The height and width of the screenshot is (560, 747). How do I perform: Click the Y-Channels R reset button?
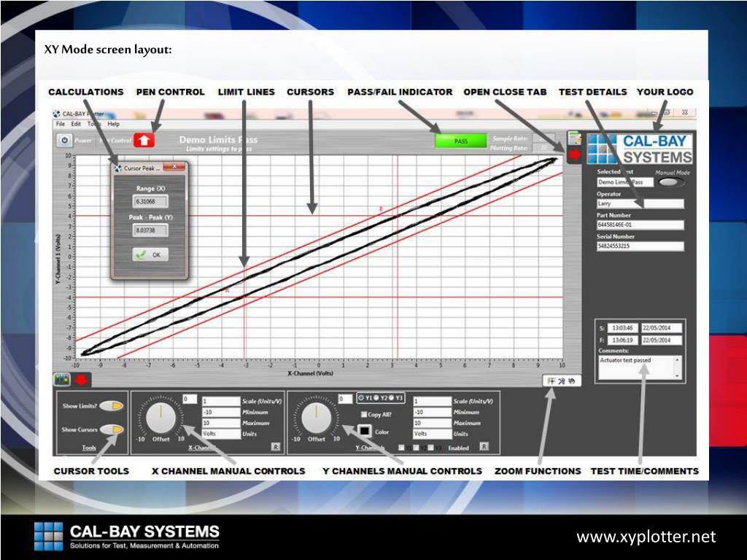pos(484,447)
